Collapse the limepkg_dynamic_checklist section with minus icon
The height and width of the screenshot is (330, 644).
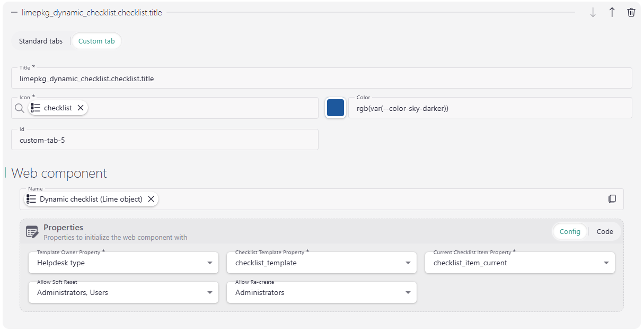[x=14, y=12]
